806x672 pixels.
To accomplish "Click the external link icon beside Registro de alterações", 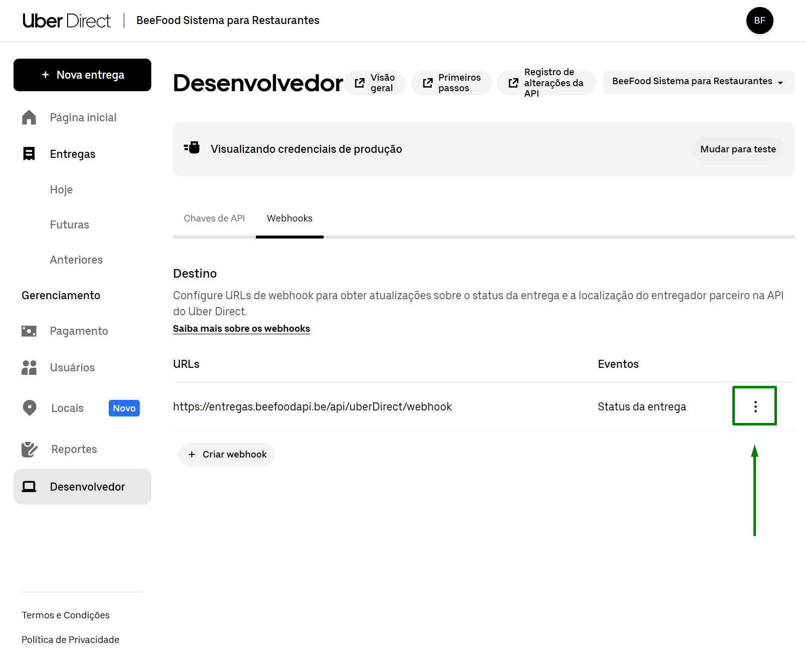I will (x=513, y=83).
